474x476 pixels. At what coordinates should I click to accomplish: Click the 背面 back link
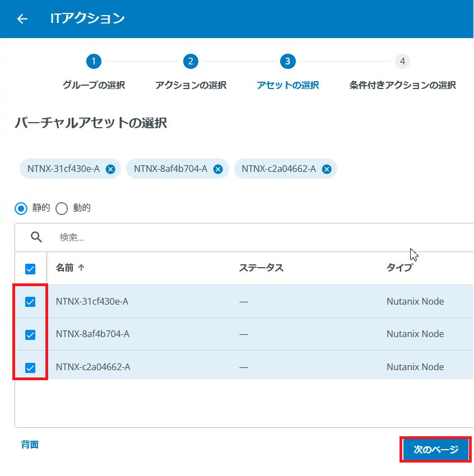click(30, 445)
